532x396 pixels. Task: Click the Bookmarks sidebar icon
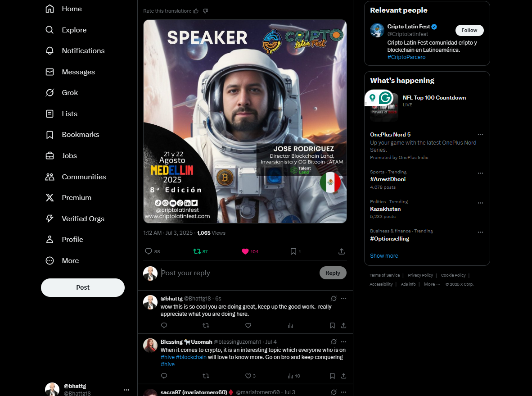(50, 135)
